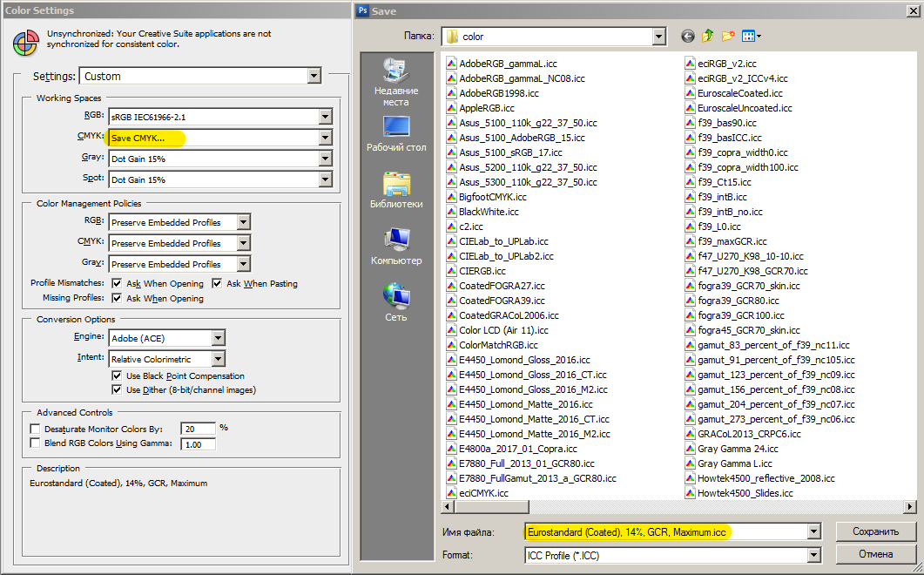
Task: Select file fogra39_GCR100.icc
Action: click(741, 315)
